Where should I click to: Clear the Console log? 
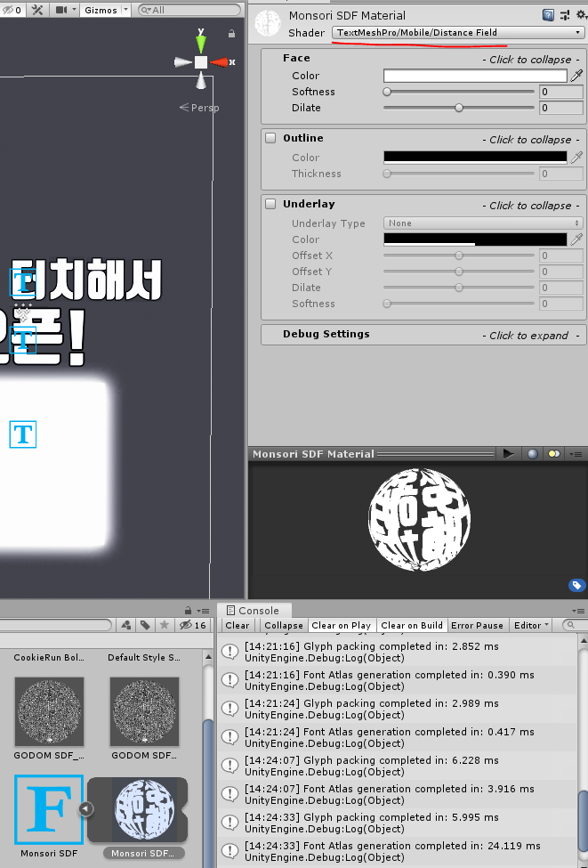click(x=238, y=625)
